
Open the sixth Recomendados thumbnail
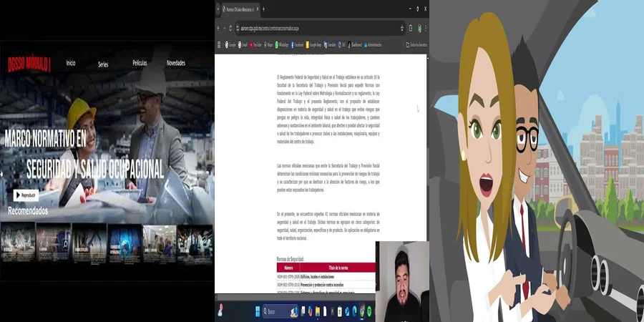coord(195,243)
